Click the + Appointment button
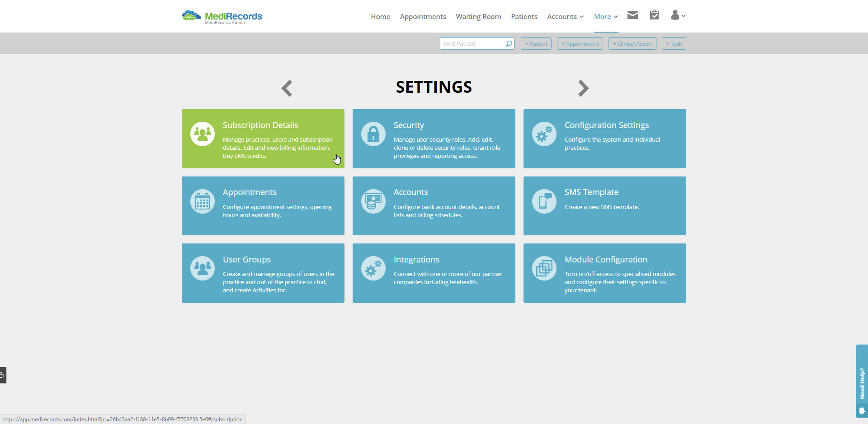The height and width of the screenshot is (424, 868). 580,43
